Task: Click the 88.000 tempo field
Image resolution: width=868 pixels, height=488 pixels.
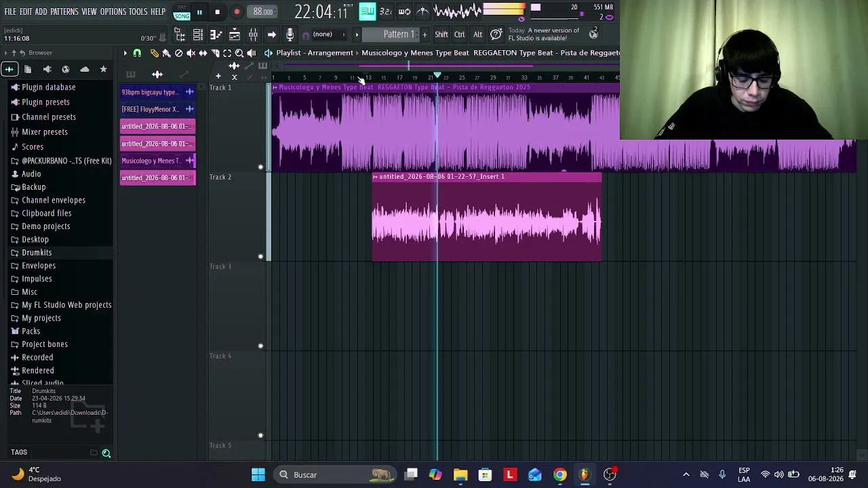Action: coord(263,12)
